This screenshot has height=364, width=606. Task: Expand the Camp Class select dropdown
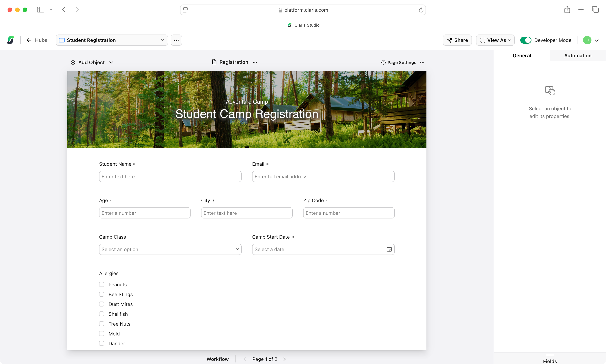pos(170,249)
